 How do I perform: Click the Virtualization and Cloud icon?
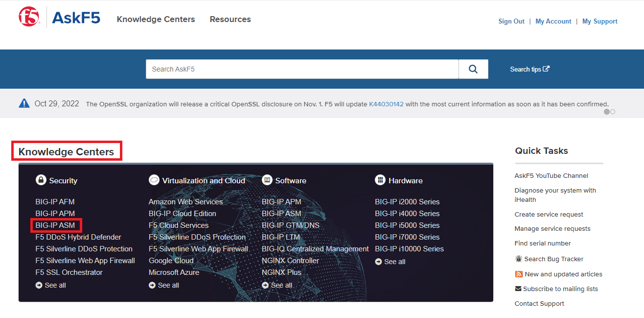154,180
